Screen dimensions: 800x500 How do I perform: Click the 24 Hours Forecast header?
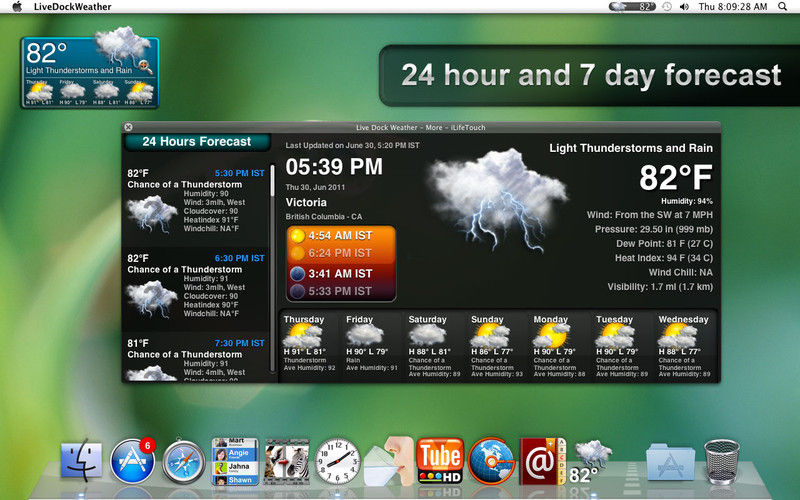pyautogui.click(x=197, y=142)
